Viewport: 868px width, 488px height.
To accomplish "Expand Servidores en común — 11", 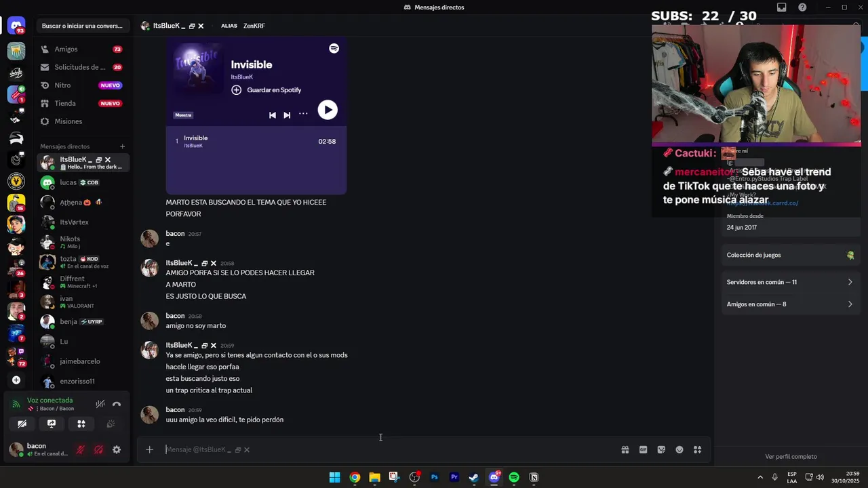I will point(790,282).
